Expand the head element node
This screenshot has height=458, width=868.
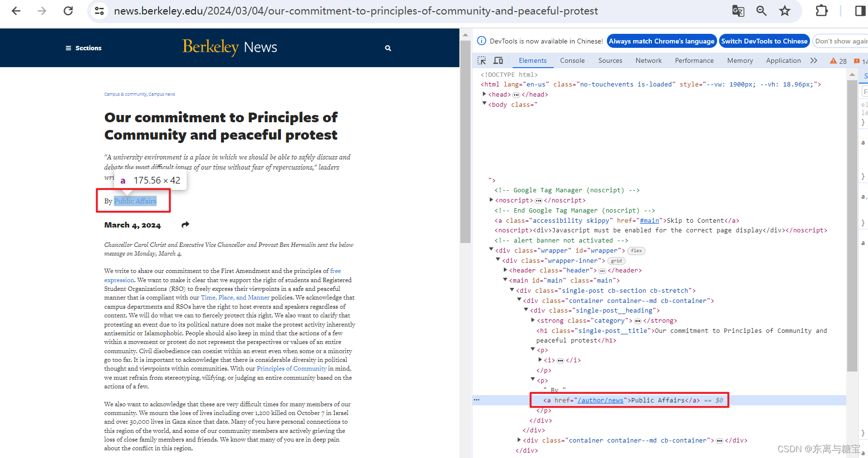(x=485, y=94)
